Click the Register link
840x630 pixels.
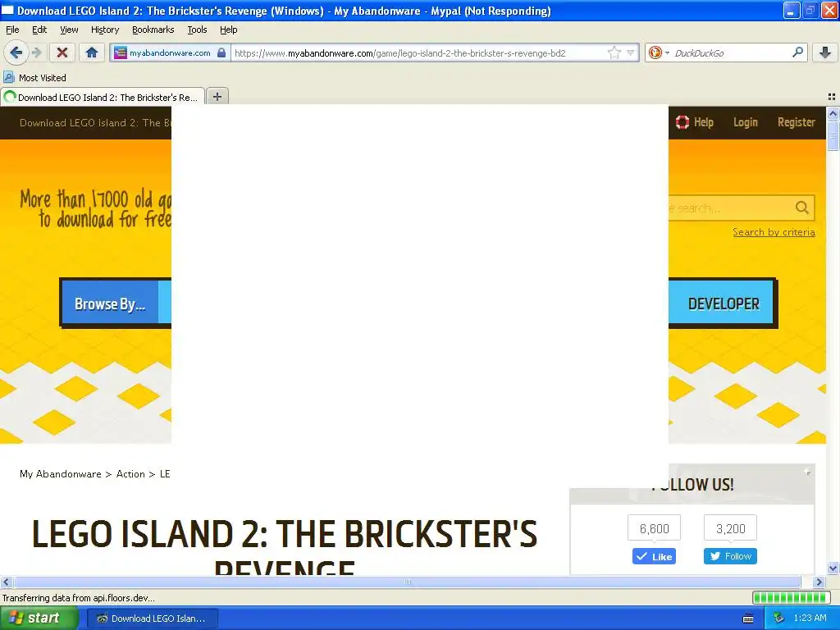coord(796,122)
